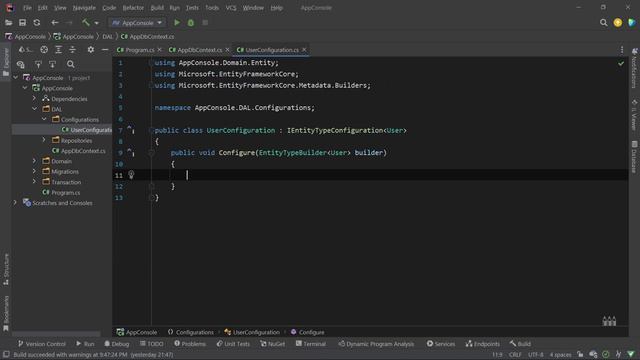The height and width of the screenshot is (360, 640).
Task: Open the NuGet tool window
Action: click(273, 344)
